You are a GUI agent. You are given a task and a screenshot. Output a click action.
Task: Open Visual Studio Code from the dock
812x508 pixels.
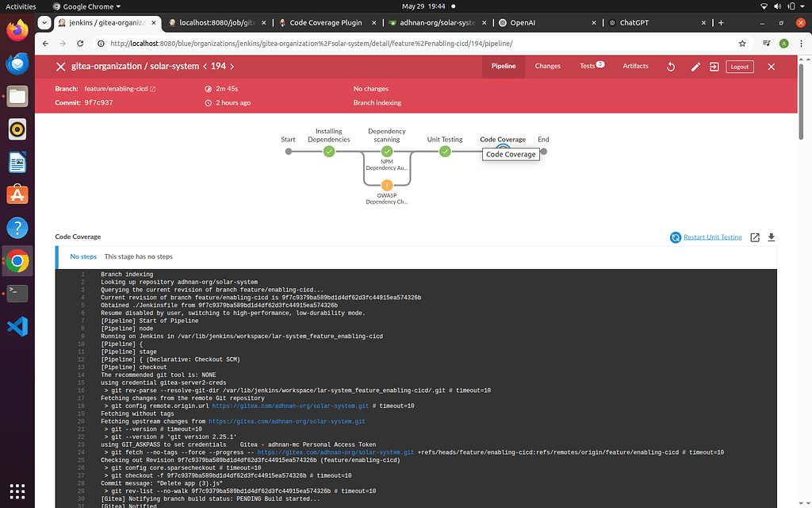click(17, 326)
